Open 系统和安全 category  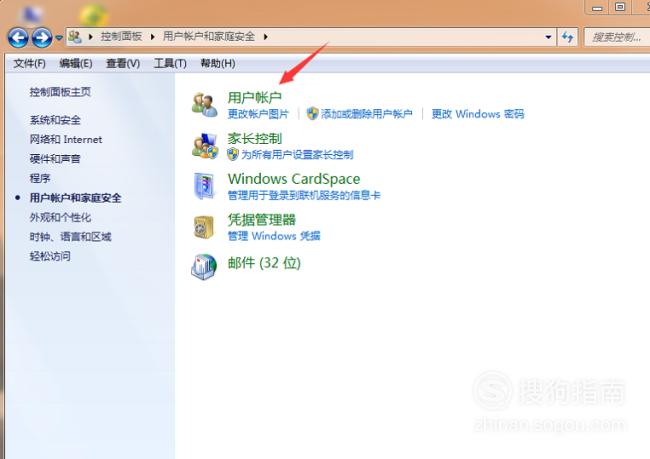coord(55,120)
